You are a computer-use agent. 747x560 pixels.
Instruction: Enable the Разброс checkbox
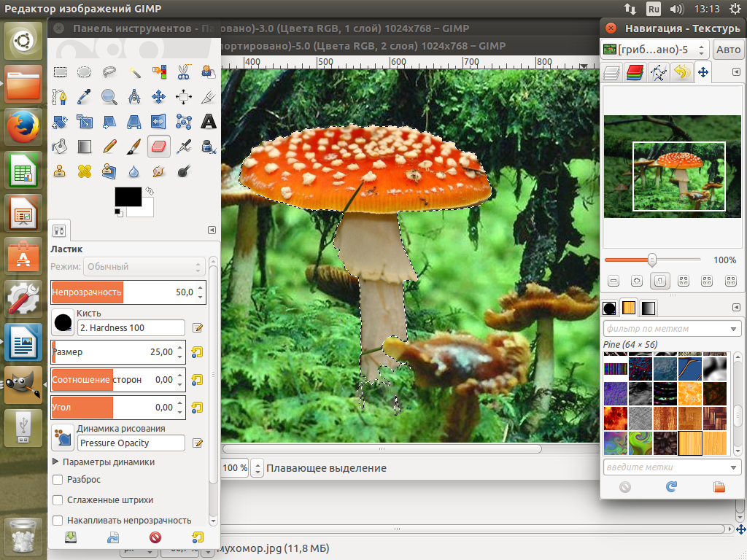(x=58, y=480)
